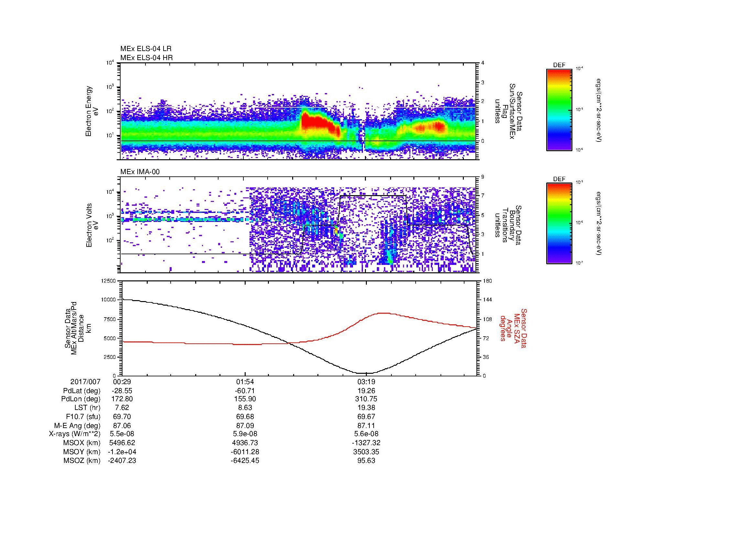Click the 03:19 time tick label

366,382
